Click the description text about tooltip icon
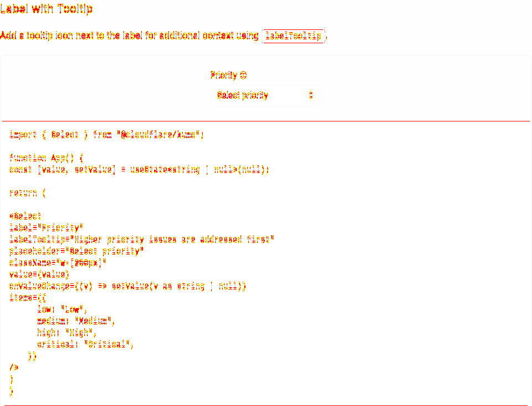 click(129, 35)
